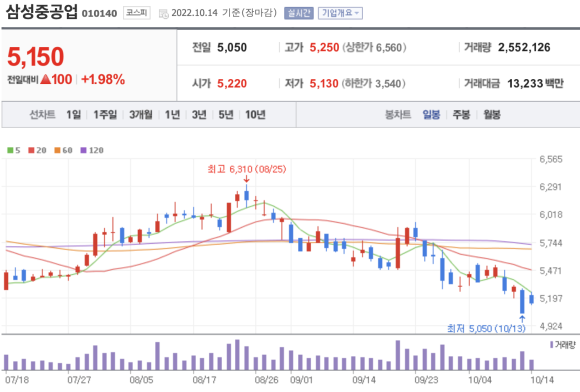
Task: Click the 실시간 button
Action: coord(299,13)
